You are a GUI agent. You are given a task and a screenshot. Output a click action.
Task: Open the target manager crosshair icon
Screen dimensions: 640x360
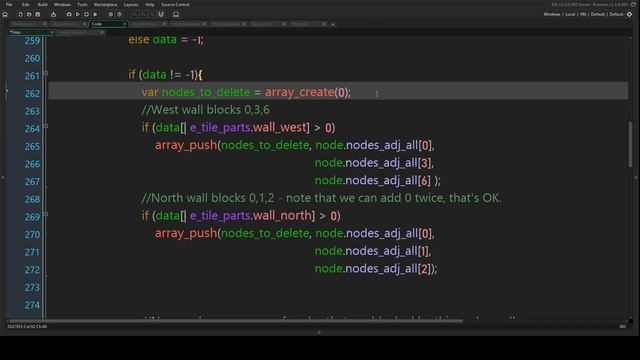click(629, 14)
